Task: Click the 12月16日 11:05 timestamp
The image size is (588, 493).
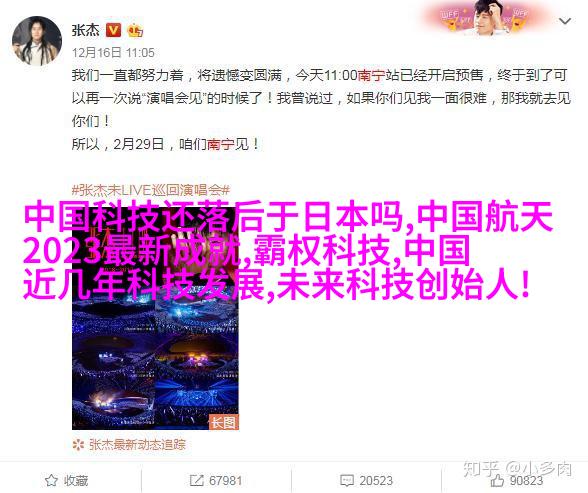Action: (x=113, y=52)
